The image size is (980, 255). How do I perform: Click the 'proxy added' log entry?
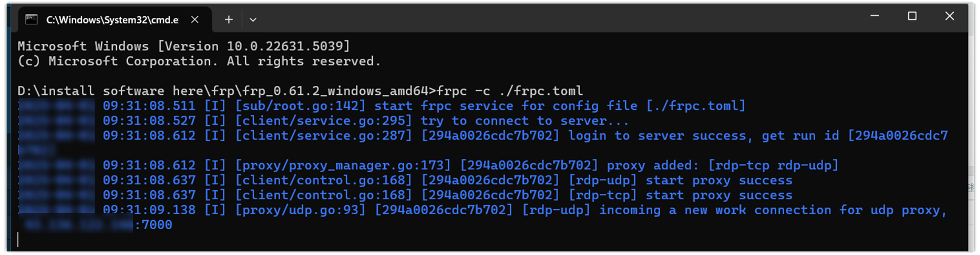click(x=652, y=166)
